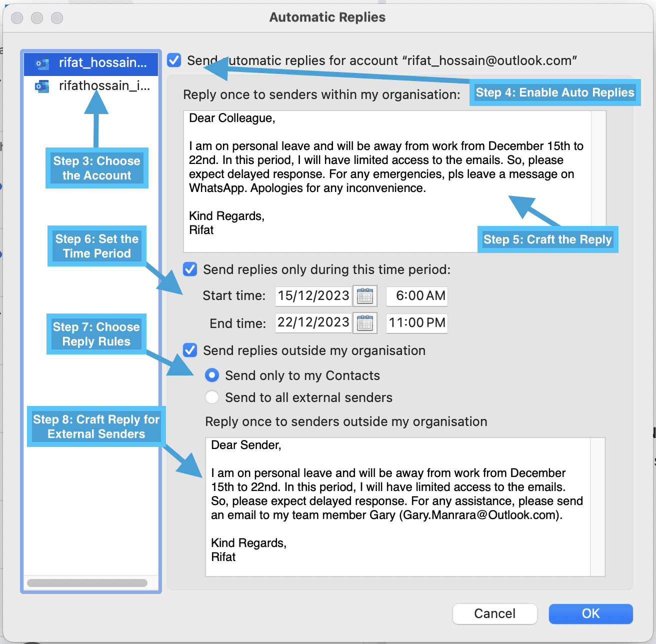656x644 pixels.
Task: Click the end date field 22/12/2023
Action: coord(313,322)
